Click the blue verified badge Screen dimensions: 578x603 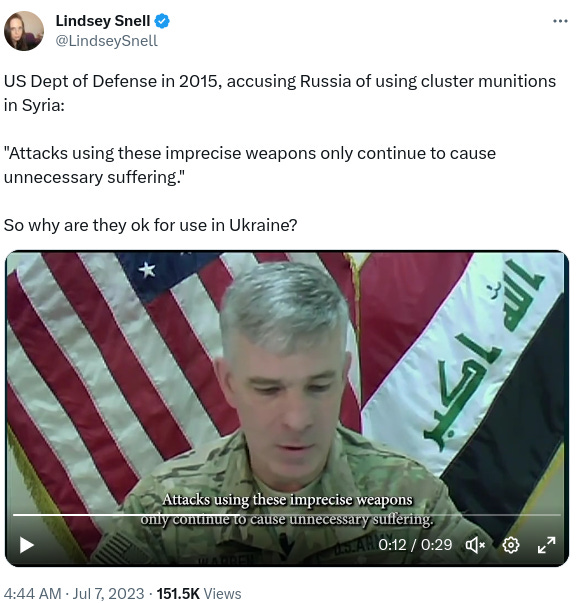(162, 21)
